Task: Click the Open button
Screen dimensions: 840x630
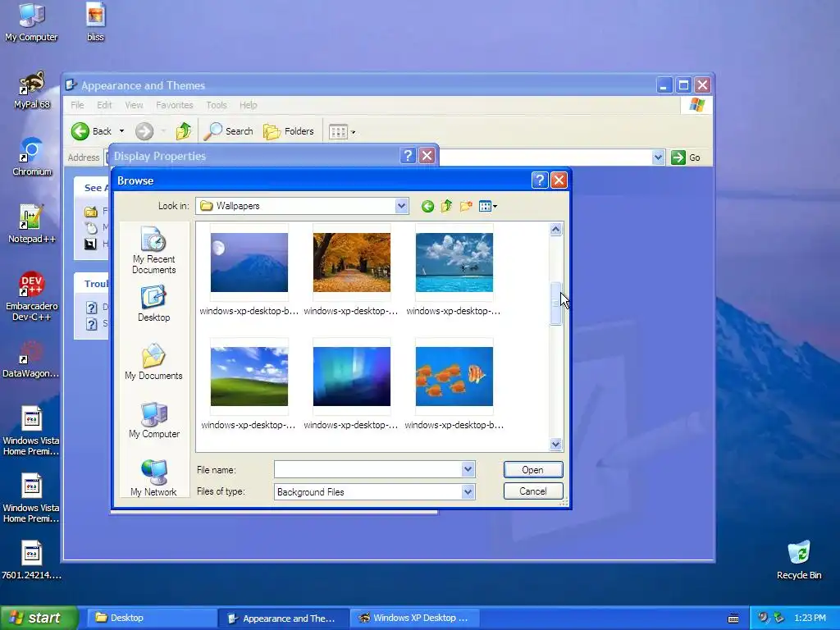Action: [x=533, y=470]
